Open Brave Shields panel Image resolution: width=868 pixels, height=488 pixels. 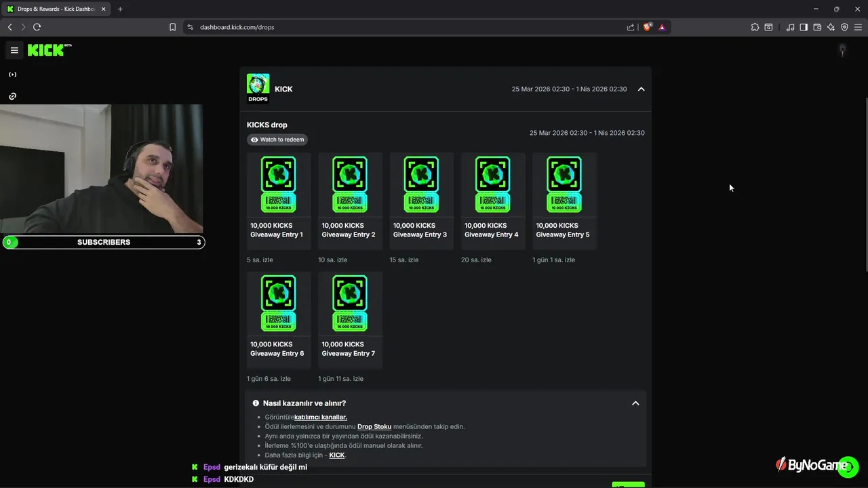pyautogui.click(x=648, y=27)
